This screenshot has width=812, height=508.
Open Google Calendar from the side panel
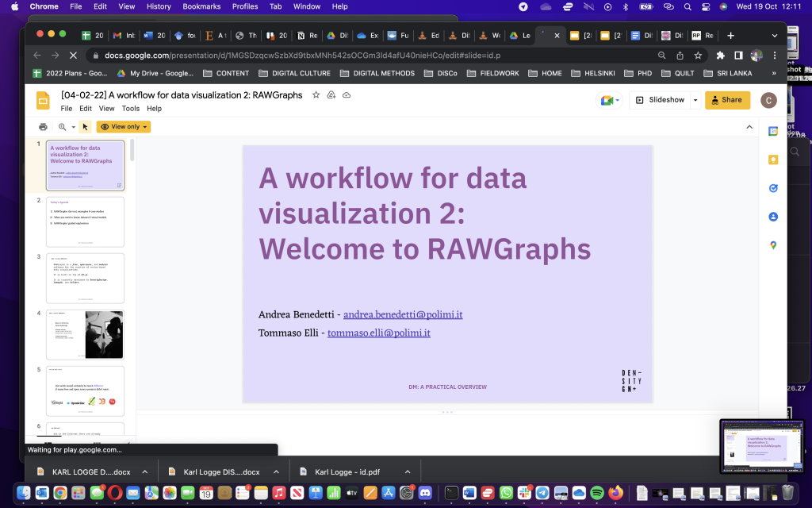pyautogui.click(x=772, y=131)
